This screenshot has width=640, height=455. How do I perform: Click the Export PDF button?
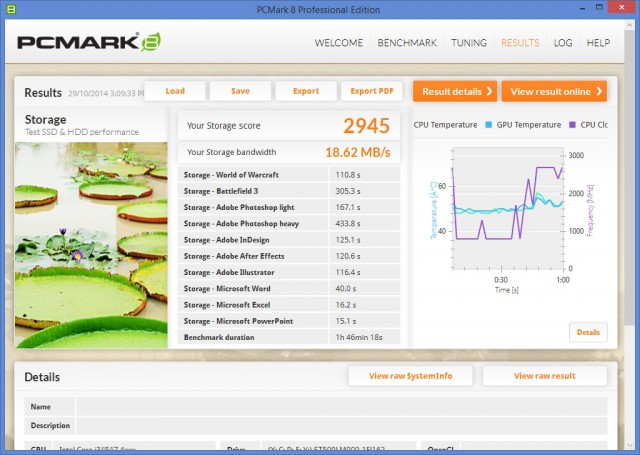point(372,91)
